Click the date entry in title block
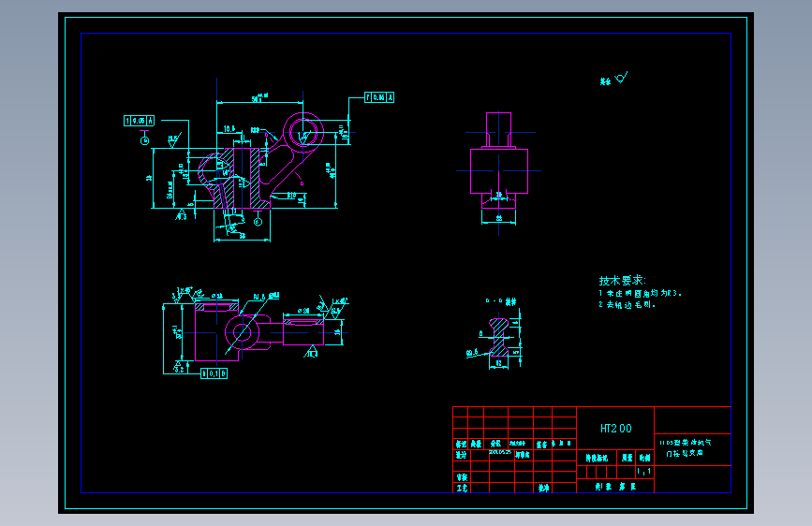 pyautogui.click(x=500, y=452)
